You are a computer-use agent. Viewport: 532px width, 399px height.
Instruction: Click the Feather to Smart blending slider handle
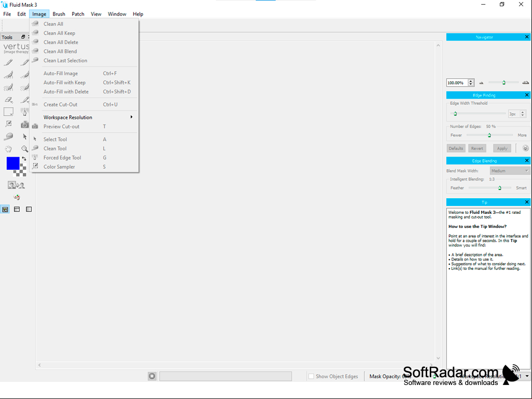(499, 188)
